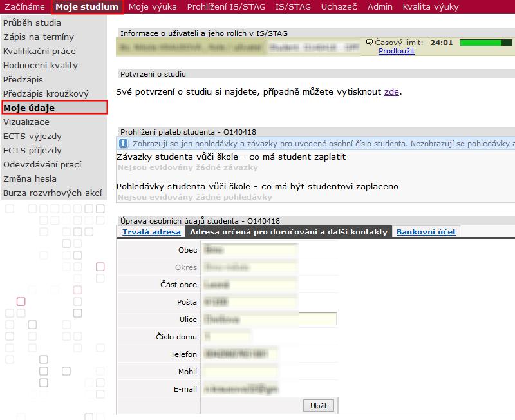This screenshot has width=515, height=420.
Task: Click the blue info icon in payments notice
Action: click(x=124, y=144)
